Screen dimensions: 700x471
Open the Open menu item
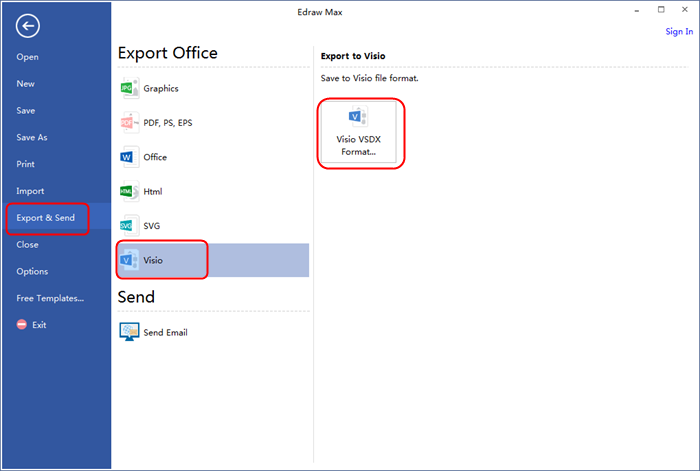click(27, 57)
